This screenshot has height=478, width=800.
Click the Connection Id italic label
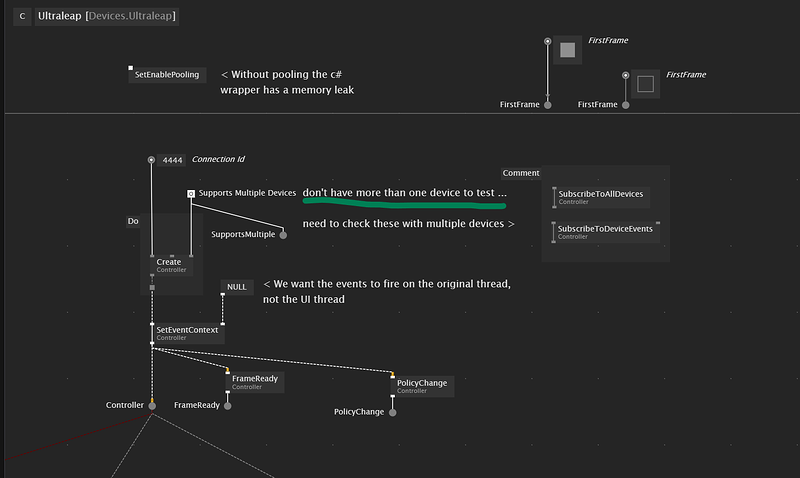coord(218,159)
